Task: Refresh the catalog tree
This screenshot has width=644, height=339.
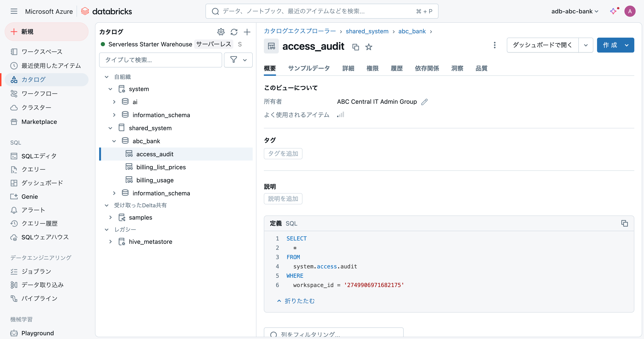Action: pos(234,32)
